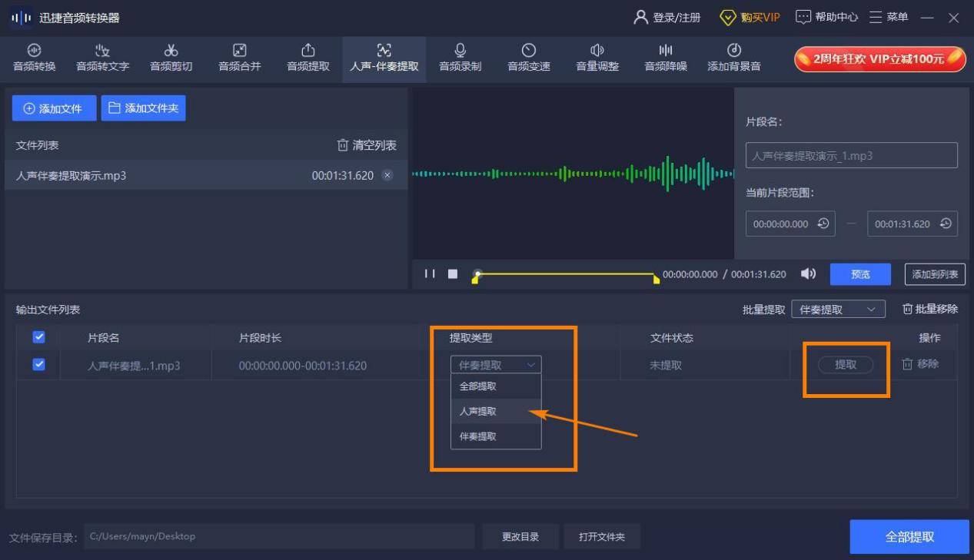The width and height of the screenshot is (974, 560).
Task: Click the 更改目录 button
Action: click(x=520, y=537)
